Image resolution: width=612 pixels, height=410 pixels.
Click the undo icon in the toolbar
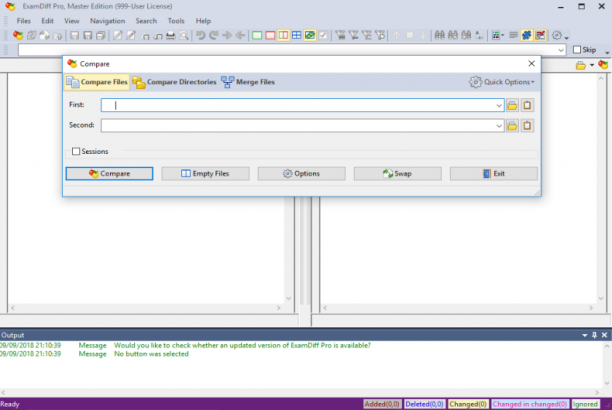click(201, 36)
